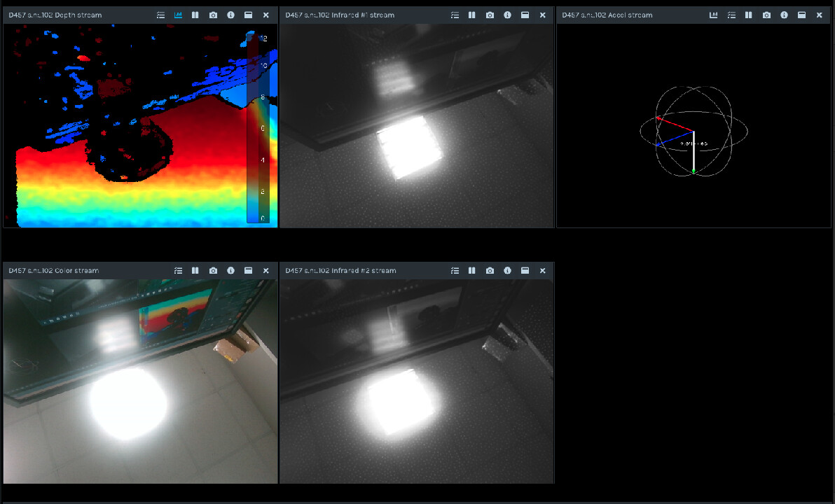Click the 'D457 s.n:..102 Depth stream' title

click(55, 15)
